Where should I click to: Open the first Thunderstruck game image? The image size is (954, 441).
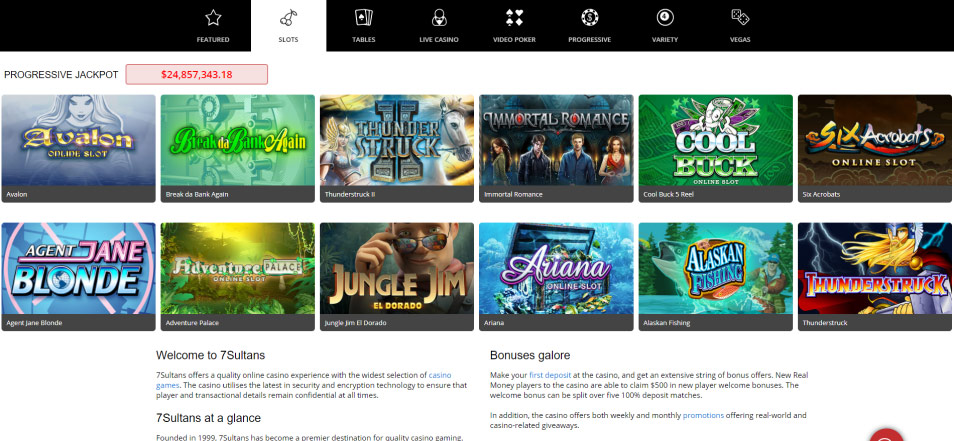point(875,268)
